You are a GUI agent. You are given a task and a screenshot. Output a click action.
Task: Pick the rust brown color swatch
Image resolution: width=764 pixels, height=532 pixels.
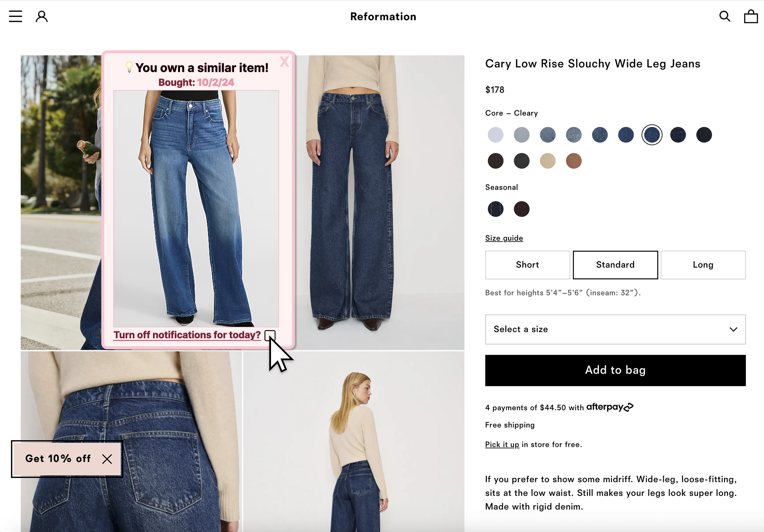(574, 161)
